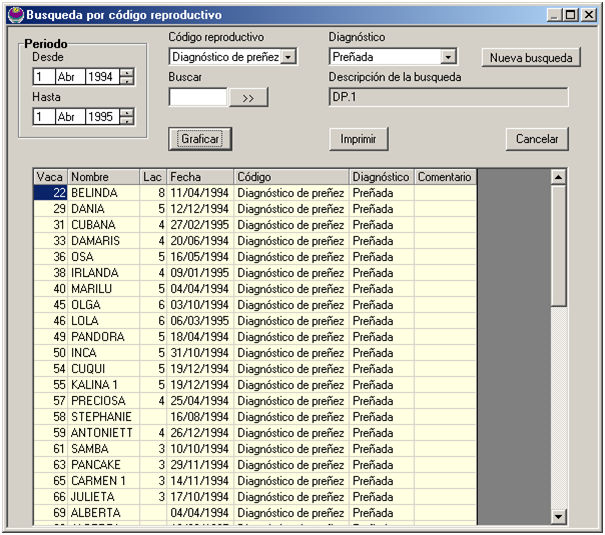Viewport: 605px width, 535px height.
Task: Click the Vaca column header
Action: 51,177
